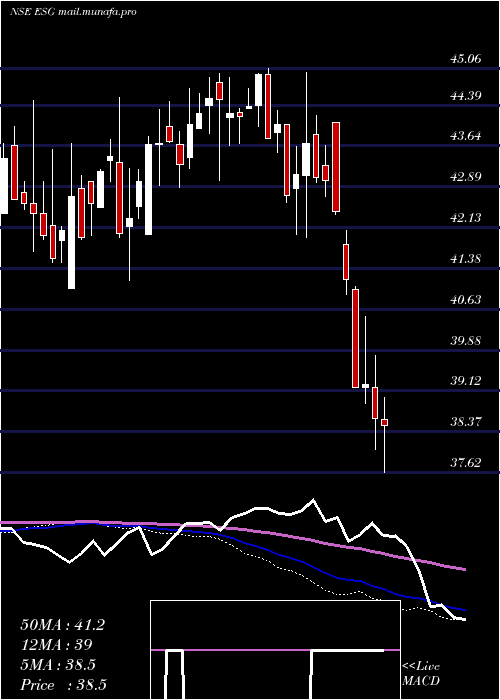The width and height of the screenshot is (500, 700).
Task: Select the 37.62 price axis label
Action: [465, 462]
